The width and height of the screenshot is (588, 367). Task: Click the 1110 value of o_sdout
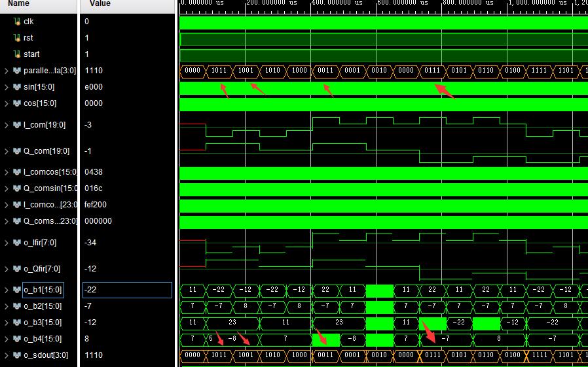[94, 355]
